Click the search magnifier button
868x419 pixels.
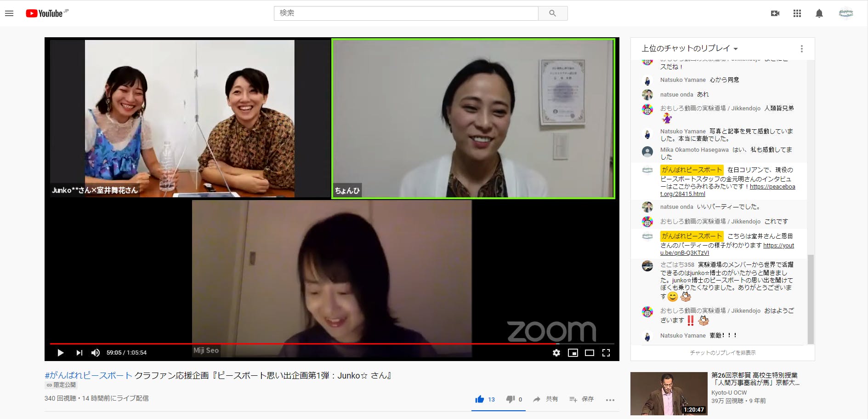552,13
